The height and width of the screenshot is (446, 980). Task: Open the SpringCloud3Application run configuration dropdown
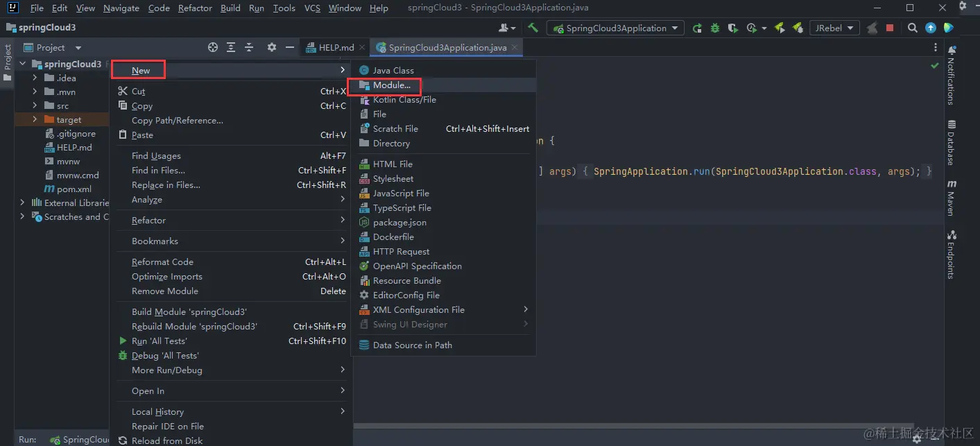point(615,28)
